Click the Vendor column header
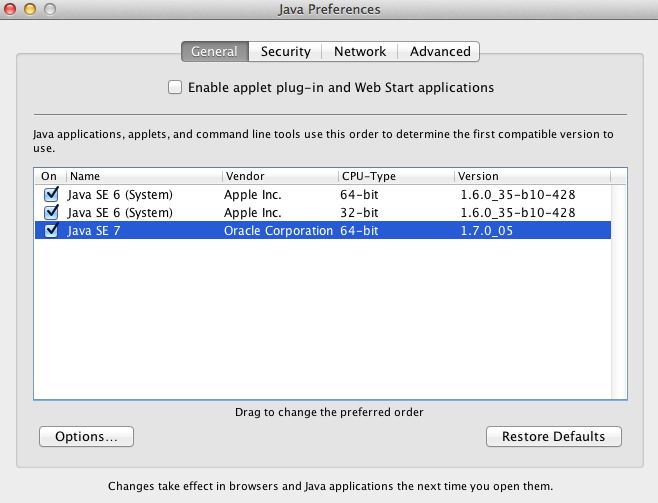 pos(280,176)
